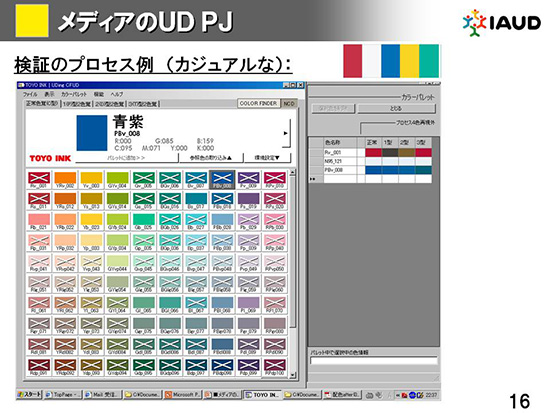Image resolution: width=550 pixels, height=413 pixels.
Task: Switch to the 2(D)型2色覚 tab
Action: pos(110,104)
